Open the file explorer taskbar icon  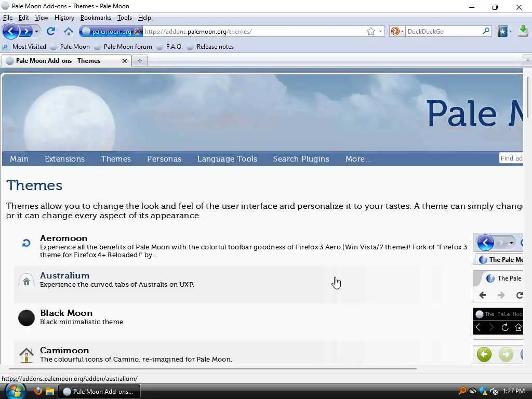coord(50,392)
